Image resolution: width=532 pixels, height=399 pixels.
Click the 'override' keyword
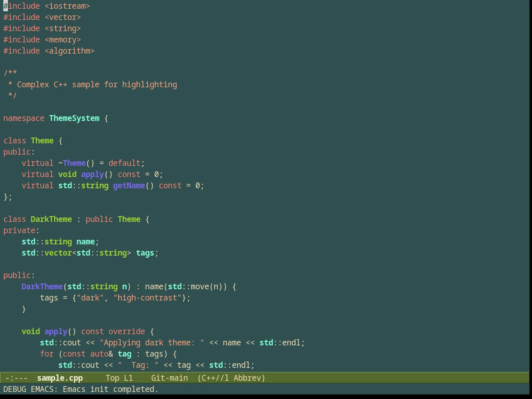127,331
